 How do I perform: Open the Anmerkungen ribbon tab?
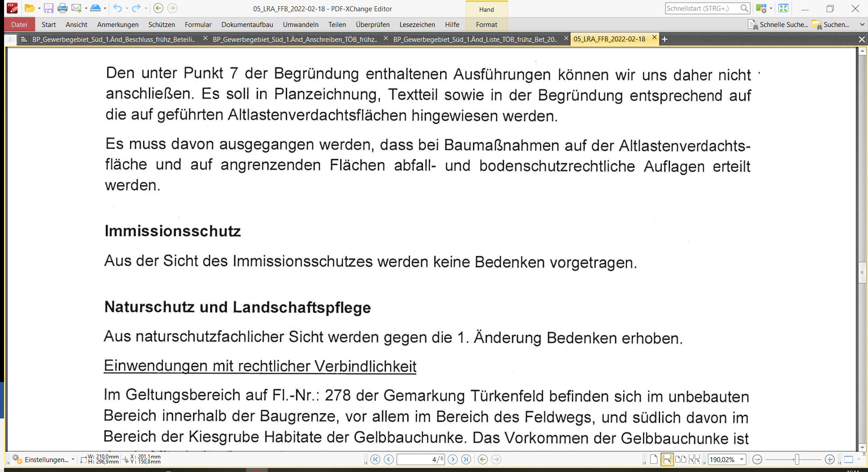(118, 25)
